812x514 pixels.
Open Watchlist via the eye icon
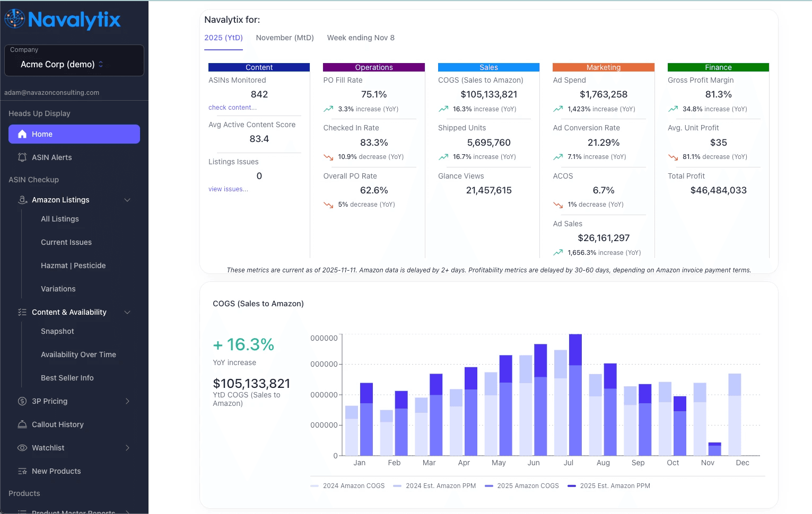[x=22, y=448]
